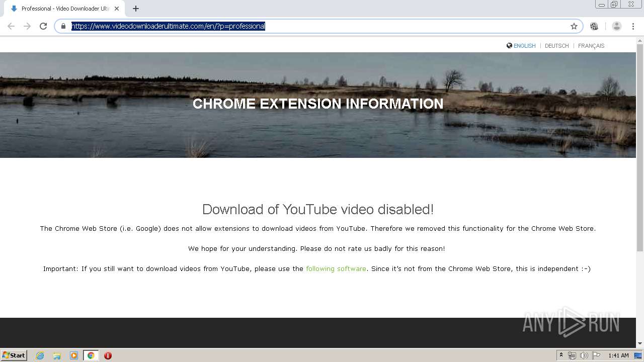Screen dimensions: 644x362
Task: Open the Action Center flag icon
Action: 596,355
